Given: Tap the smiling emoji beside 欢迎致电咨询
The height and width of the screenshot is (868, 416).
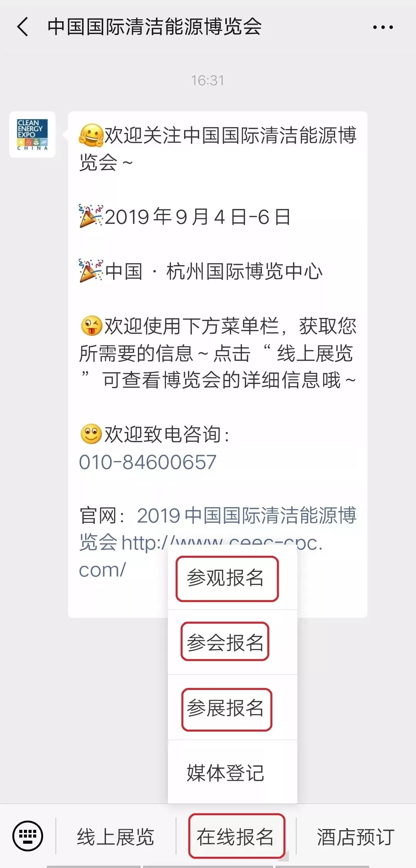Looking at the screenshot, I should pos(91,434).
